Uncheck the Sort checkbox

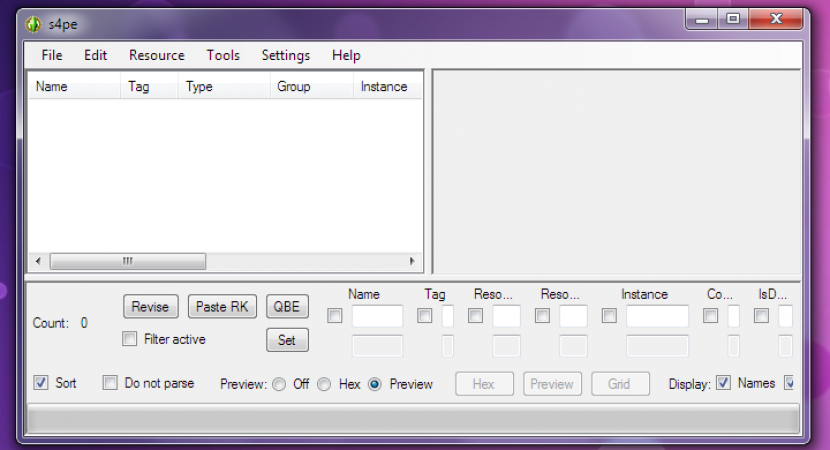(41, 383)
